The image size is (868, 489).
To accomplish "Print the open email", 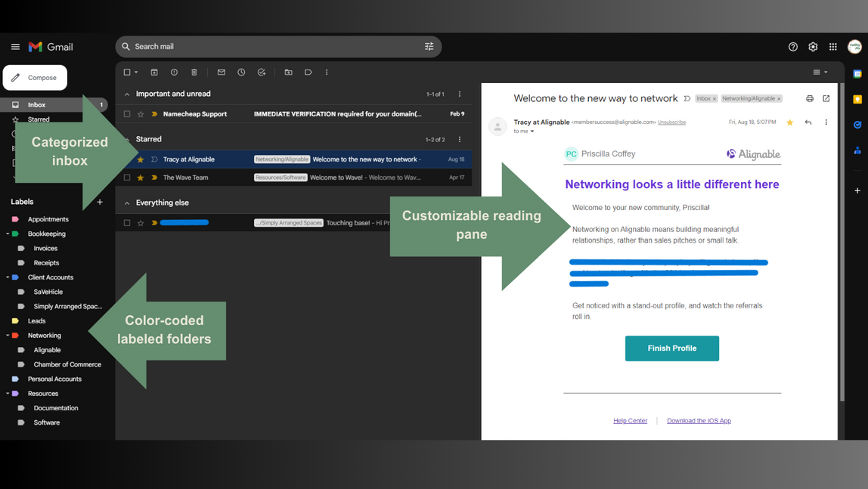I will [x=810, y=98].
